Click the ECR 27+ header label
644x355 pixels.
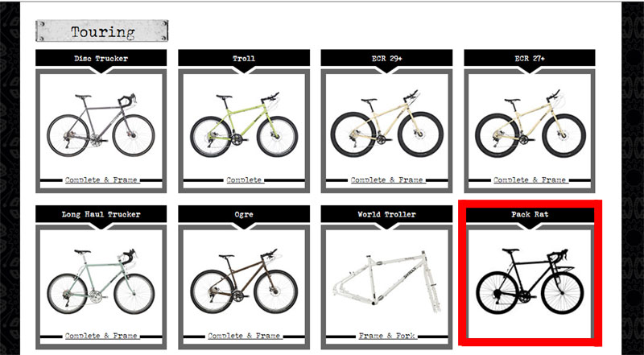530,58
